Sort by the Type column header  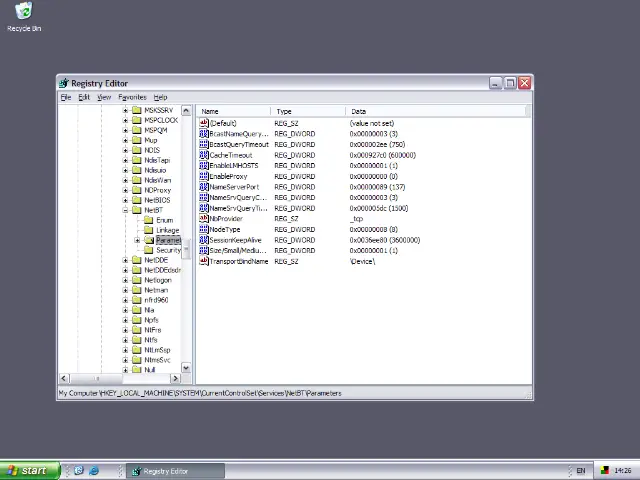pos(308,111)
